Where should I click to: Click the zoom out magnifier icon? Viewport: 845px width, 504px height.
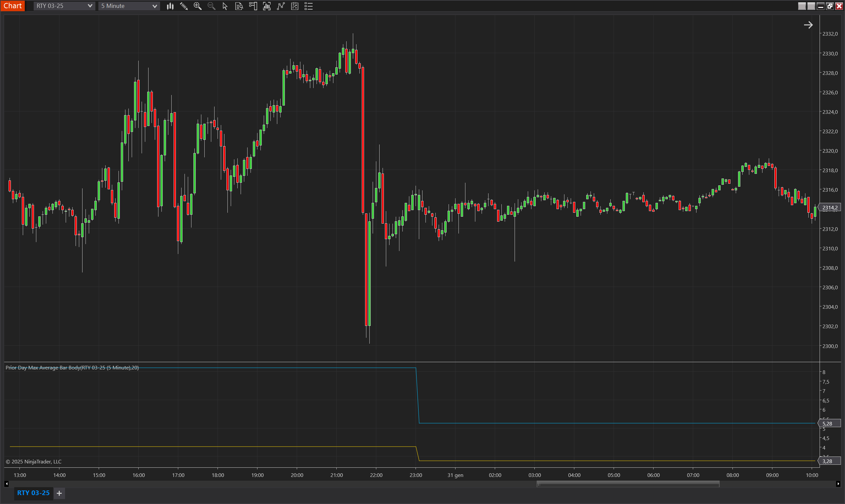point(211,6)
